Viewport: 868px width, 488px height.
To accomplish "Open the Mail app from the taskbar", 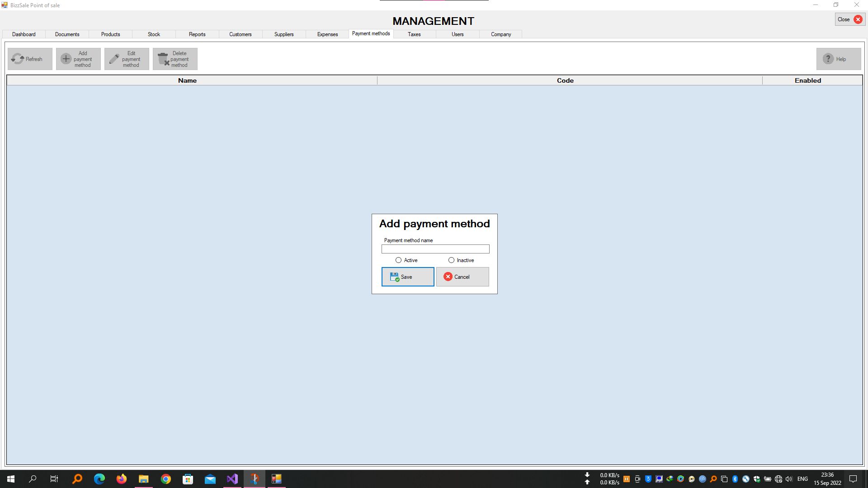I will pos(210,479).
